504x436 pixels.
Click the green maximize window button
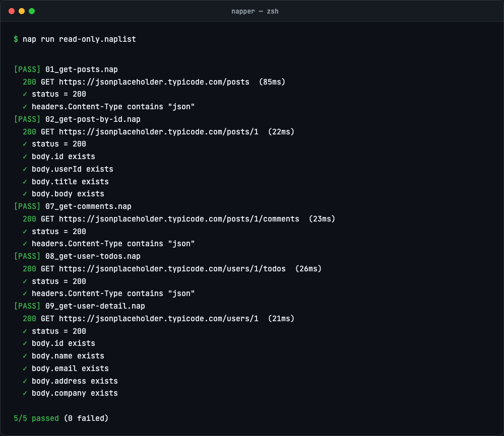click(x=32, y=11)
